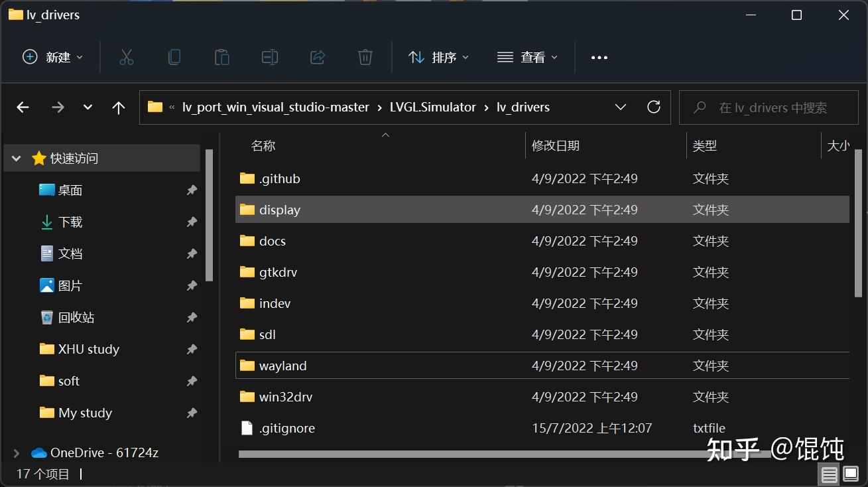The height and width of the screenshot is (487, 868).
Task: Click the search box for lv_drivers
Action: (768, 107)
